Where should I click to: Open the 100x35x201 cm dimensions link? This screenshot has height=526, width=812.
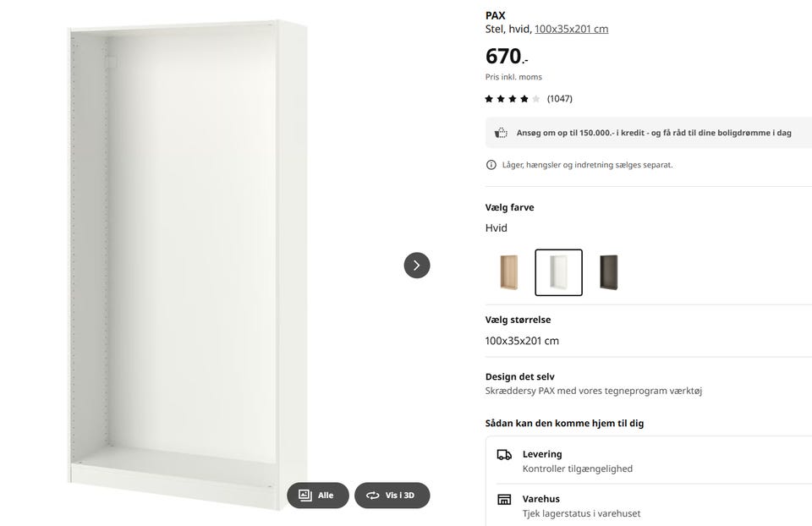click(x=571, y=30)
